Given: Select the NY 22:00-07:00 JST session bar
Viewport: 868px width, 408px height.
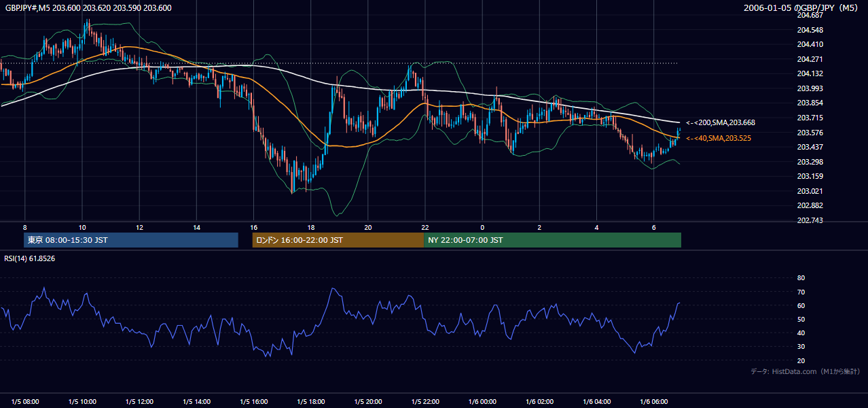Looking at the screenshot, I should (x=552, y=240).
